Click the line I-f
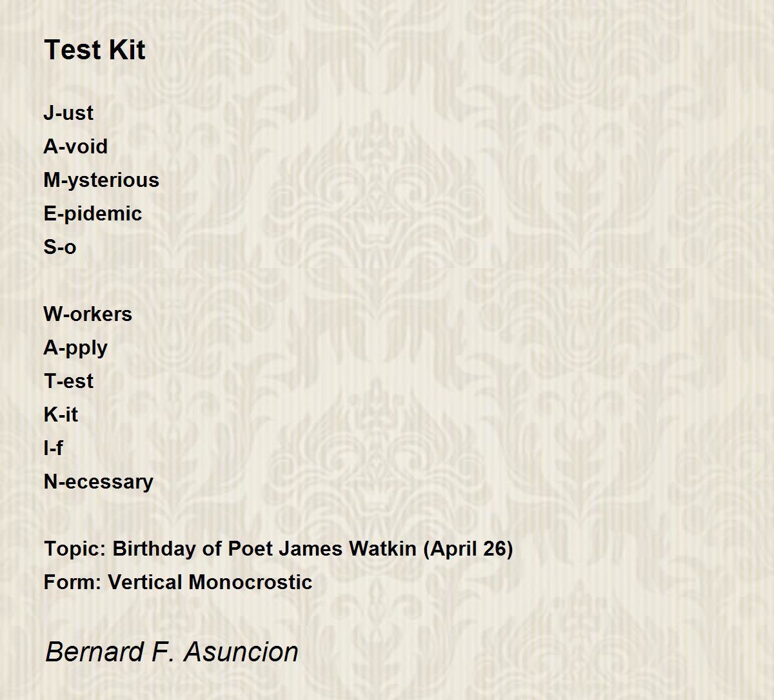Screen dimensions: 774x700 click(x=54, y=448)
